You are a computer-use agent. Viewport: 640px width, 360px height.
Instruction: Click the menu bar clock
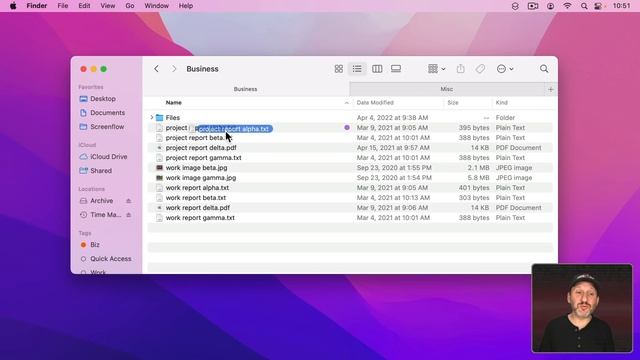[x=621, y=6]
